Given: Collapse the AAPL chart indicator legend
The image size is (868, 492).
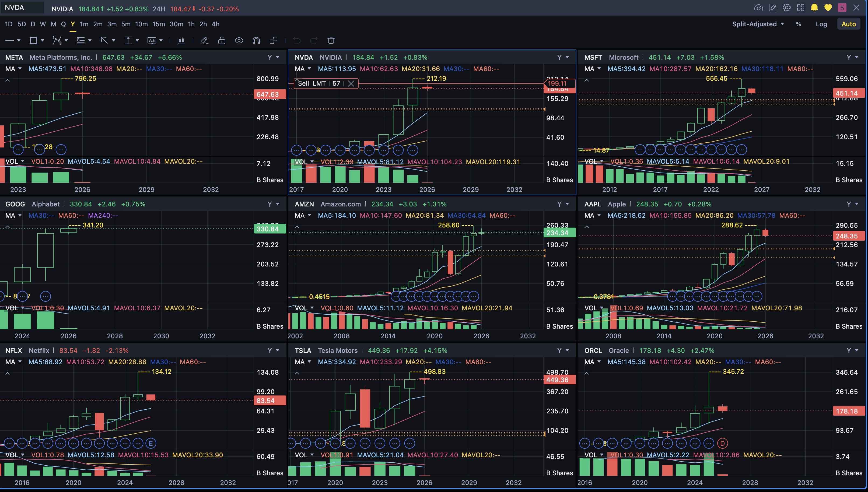Looking at the screenshot, I should point(587,227).
